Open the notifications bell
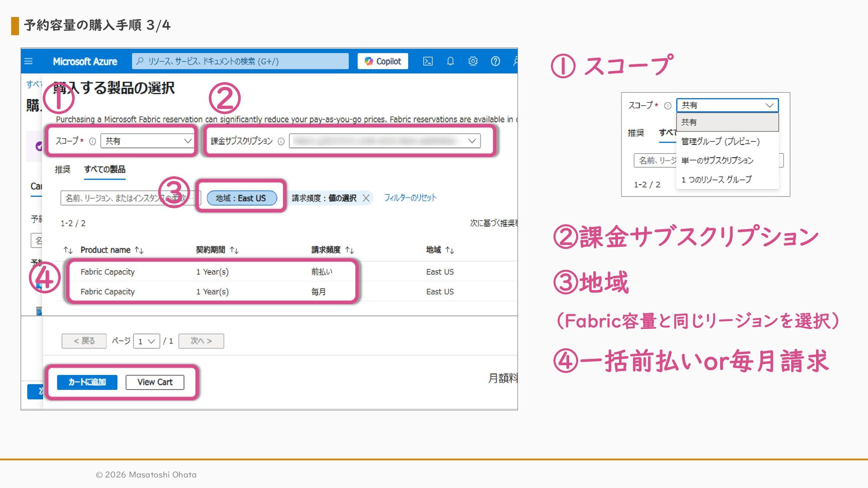 pos(450,61)
